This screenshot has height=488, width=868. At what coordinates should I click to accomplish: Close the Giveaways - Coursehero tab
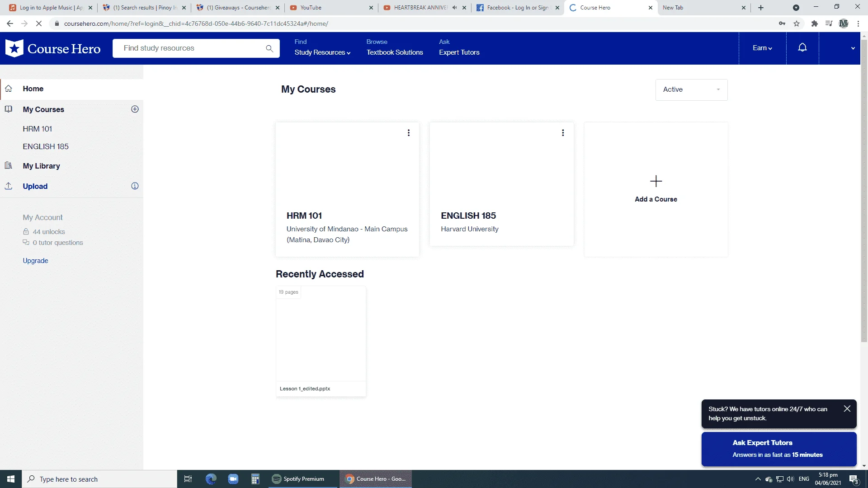[278, 8]
